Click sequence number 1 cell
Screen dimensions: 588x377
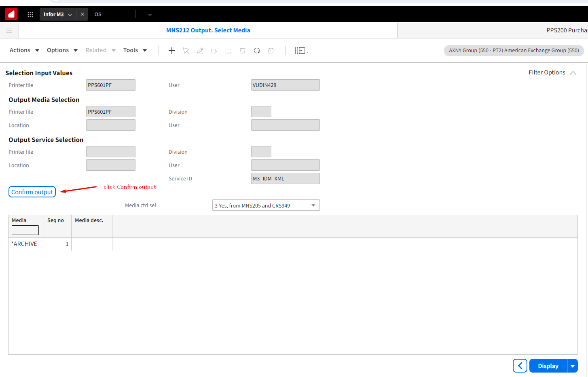(x=58, y=244)
